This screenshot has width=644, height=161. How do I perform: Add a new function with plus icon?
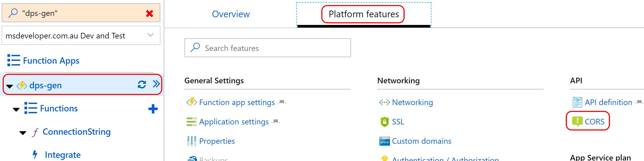click(x=153, y=109)
